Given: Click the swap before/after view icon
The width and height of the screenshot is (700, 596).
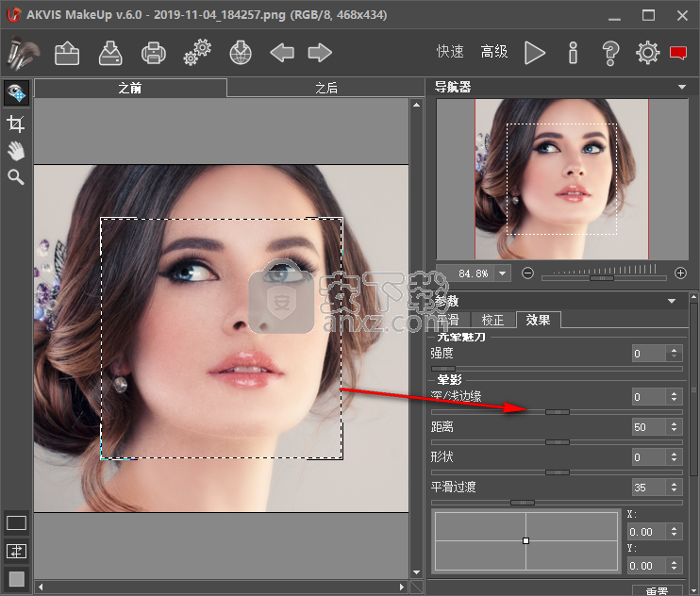Looking at the screenshot, I should pos(17,552).
